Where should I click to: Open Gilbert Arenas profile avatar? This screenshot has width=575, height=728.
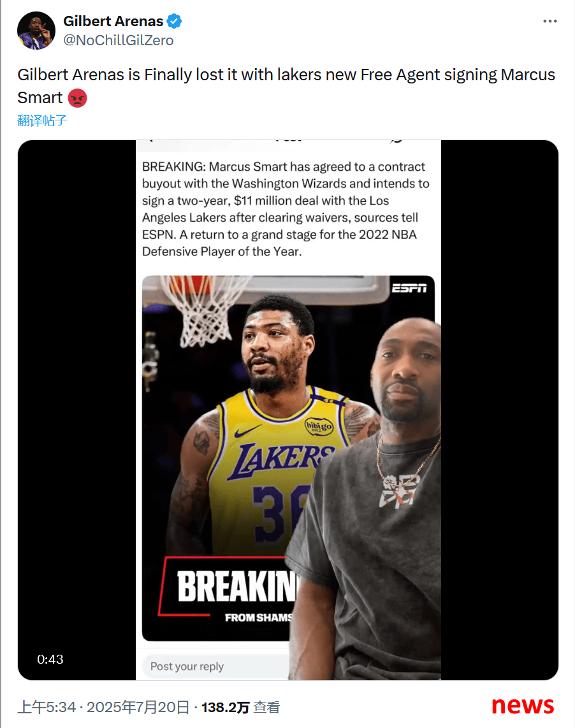(36, 31)
